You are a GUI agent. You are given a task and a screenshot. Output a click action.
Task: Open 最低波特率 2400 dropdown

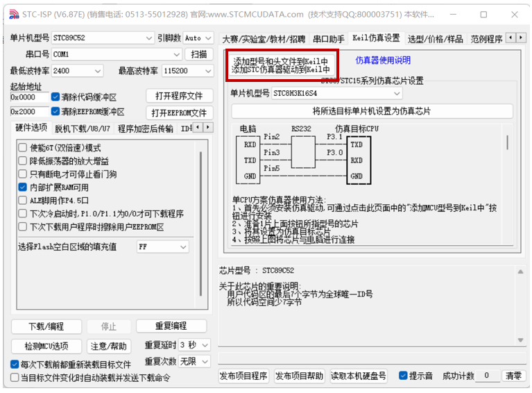(x=77, y=71)
